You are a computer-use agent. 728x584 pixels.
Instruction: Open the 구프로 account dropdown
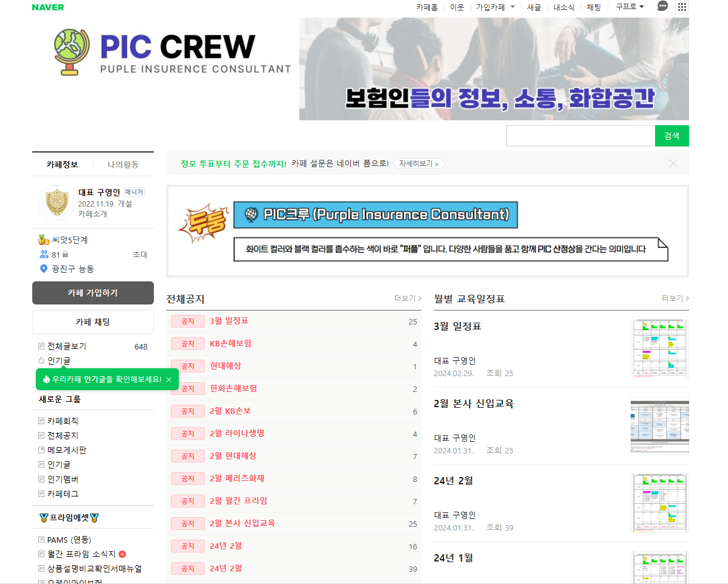pyautogui.click(x=629, y=7)
